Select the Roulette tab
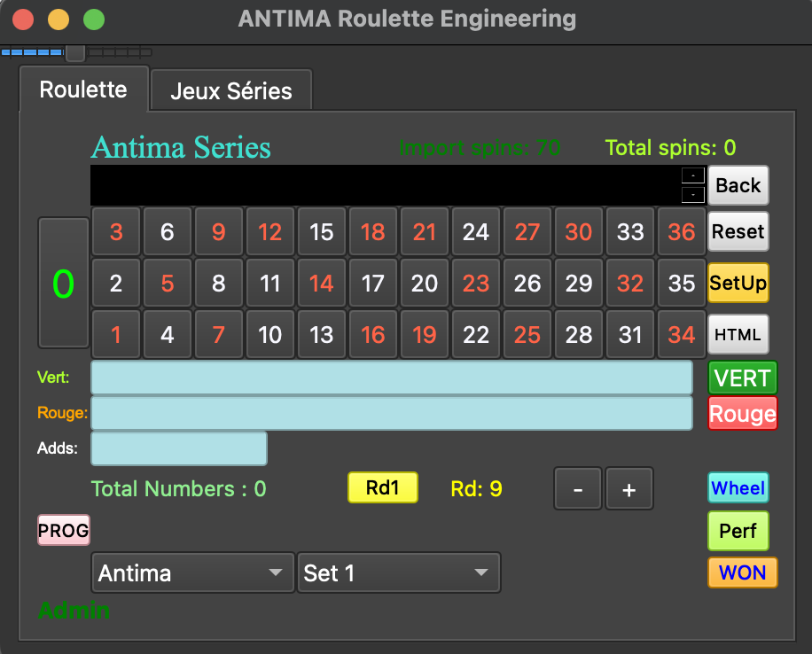 (x=83, y=90)
